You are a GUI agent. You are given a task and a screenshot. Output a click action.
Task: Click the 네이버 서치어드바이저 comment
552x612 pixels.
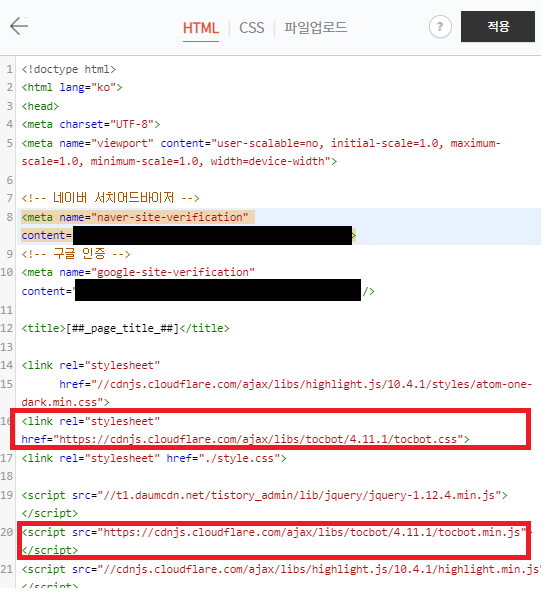coord(110,198)
